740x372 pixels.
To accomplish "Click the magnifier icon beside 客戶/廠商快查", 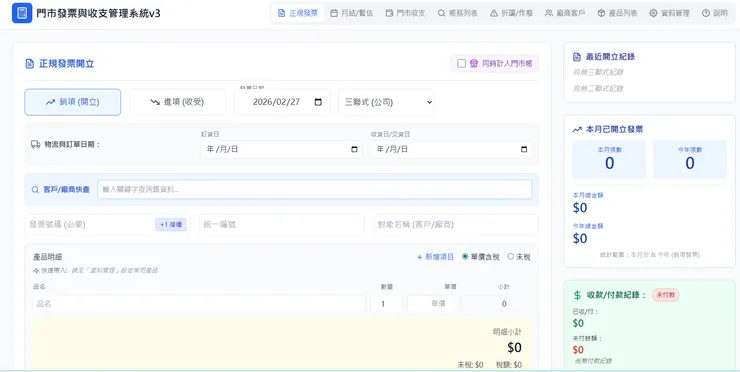I will [x=35, y=190].
